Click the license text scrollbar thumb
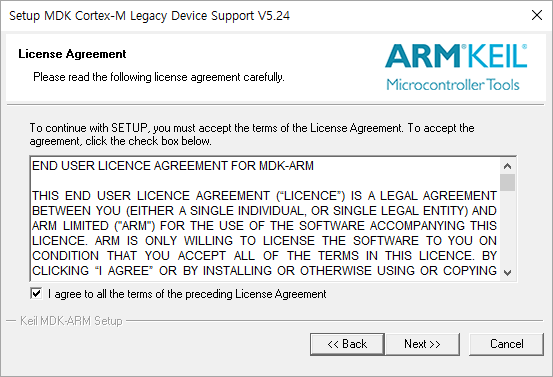The image size is (553, 377). [508, 182]
